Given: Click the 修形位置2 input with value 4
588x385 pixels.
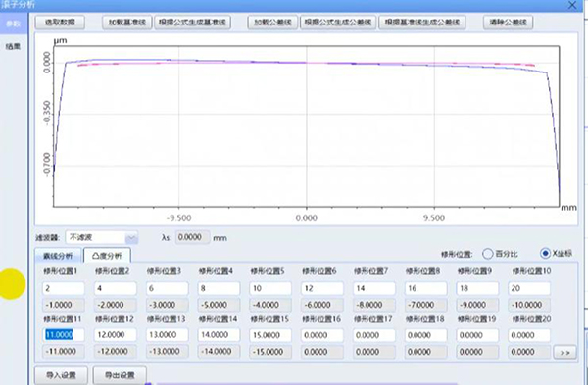Looking at the screenshot, I should [115, 288].
